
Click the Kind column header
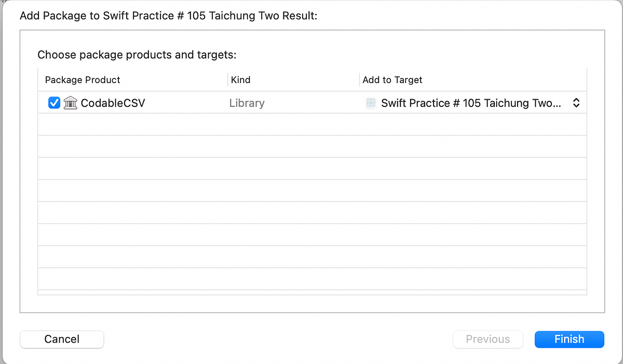click(x=240, y=80)
